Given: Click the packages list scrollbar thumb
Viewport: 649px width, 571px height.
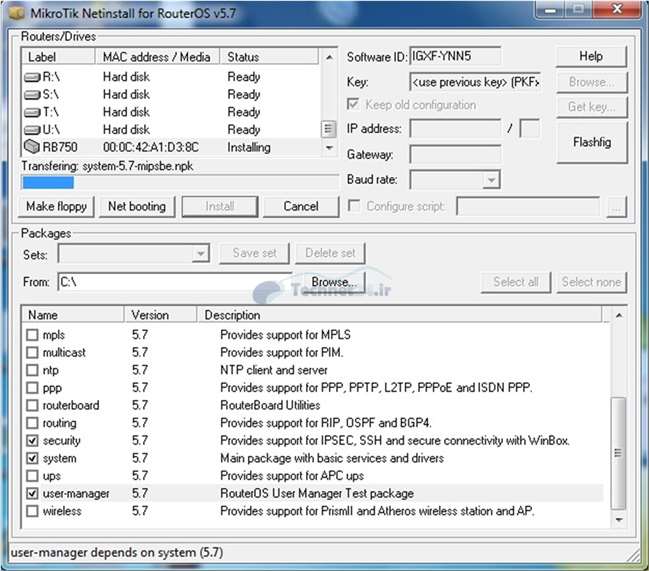Looking at the screenshot, I should click(618, 453).
